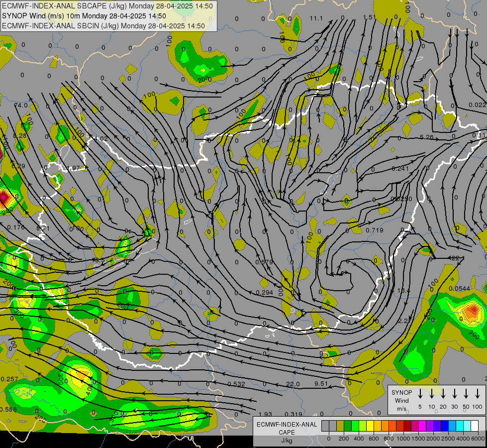Screen dimensions: 487x448
Task: Click the 0.532 value on the map
Action: pos(236,384)
